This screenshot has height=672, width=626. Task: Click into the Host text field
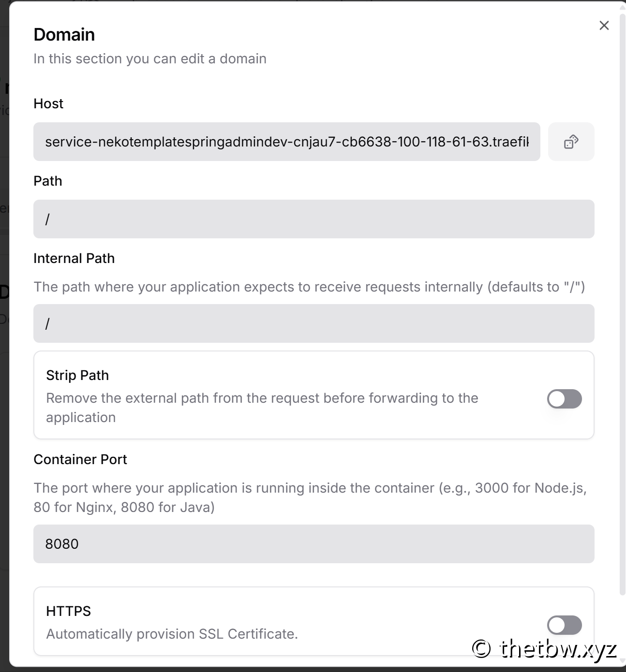(286, 142)
